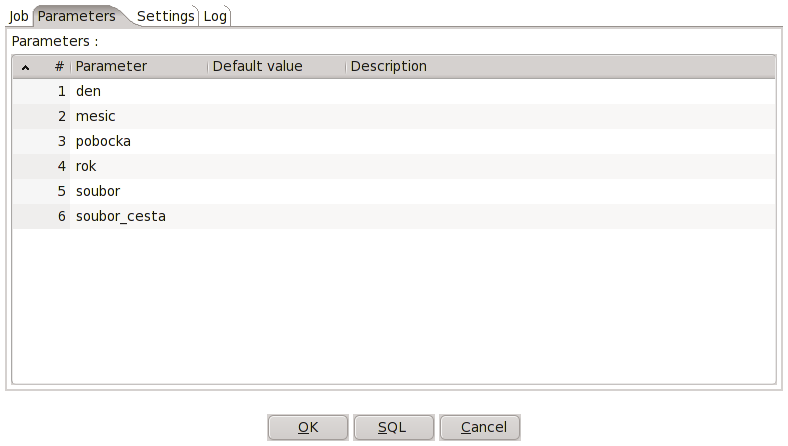The height and width of the screenshot is (446, 788).
Task: Click the SQL button
Action: [394, 427]
